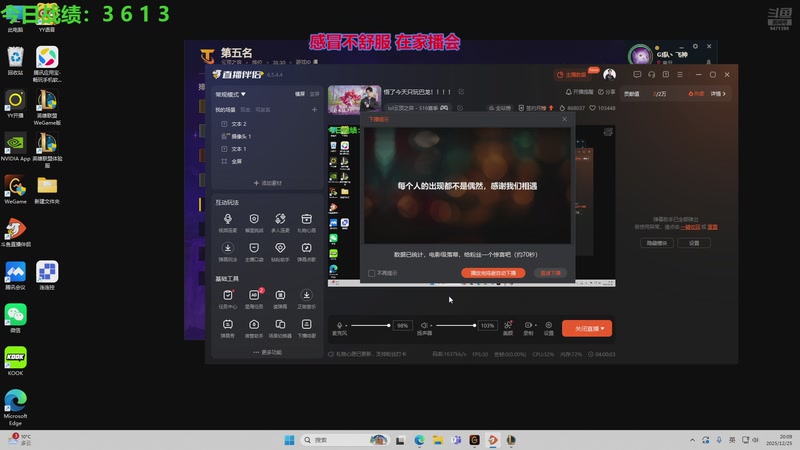
Task: Click the stream cover thumbnail
Action: [x=354, y=99]
